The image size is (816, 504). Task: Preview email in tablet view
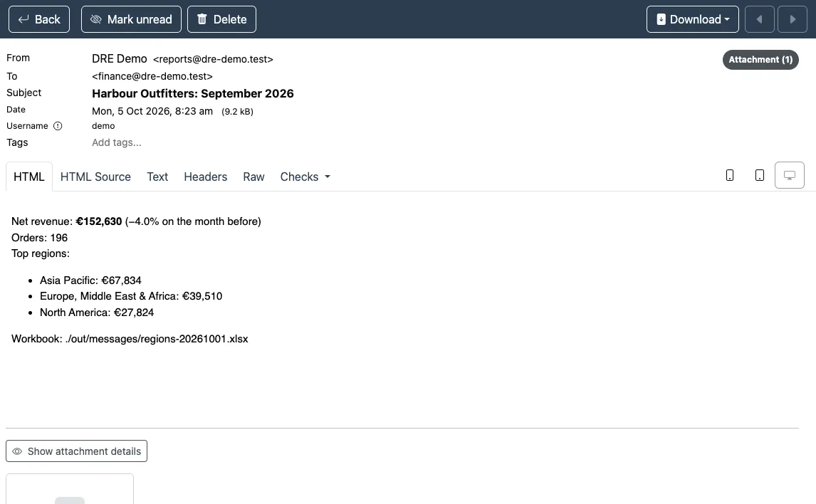[x=760, y=175]
